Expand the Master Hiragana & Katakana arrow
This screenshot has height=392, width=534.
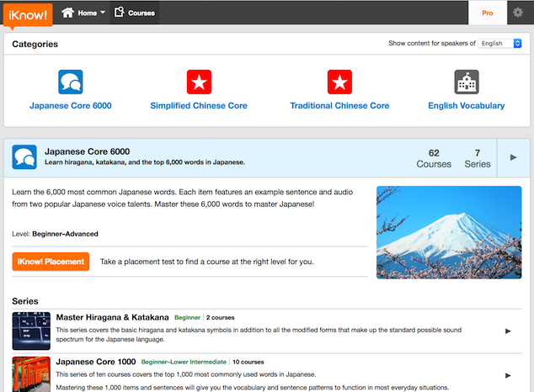pos(508,331)
